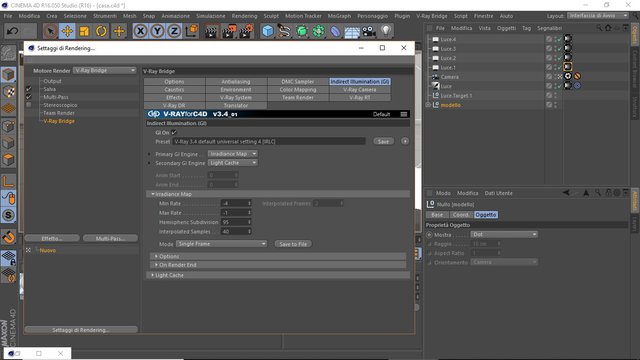Click the Undo arrow icon

pyautogui.click(x=12, y=31)
